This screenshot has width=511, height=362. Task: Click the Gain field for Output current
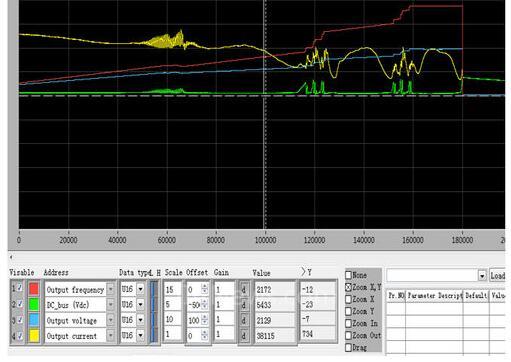[224, 335]
